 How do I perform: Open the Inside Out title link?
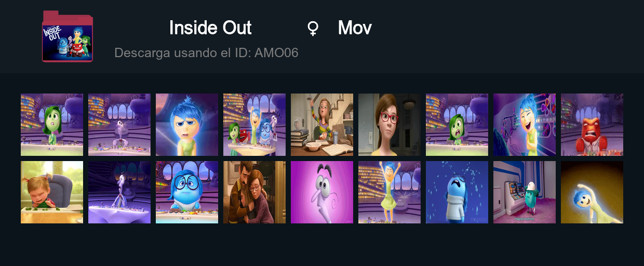pos(210,28)
